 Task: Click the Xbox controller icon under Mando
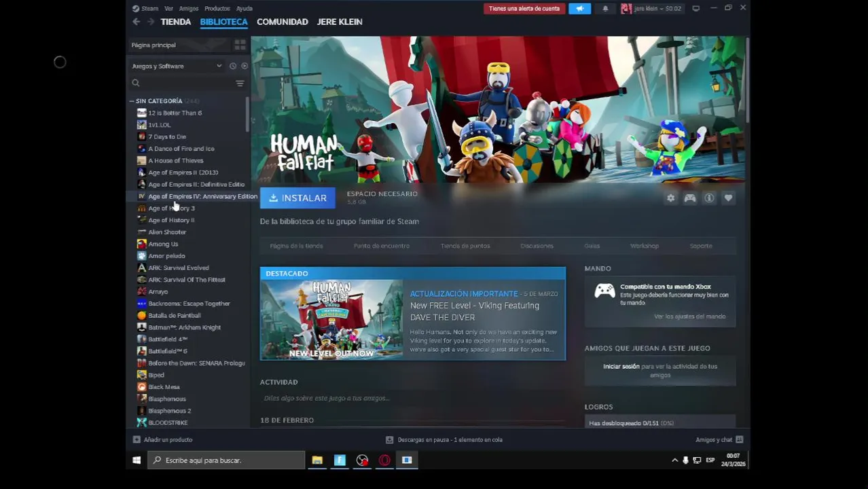[x=604, y=291]
